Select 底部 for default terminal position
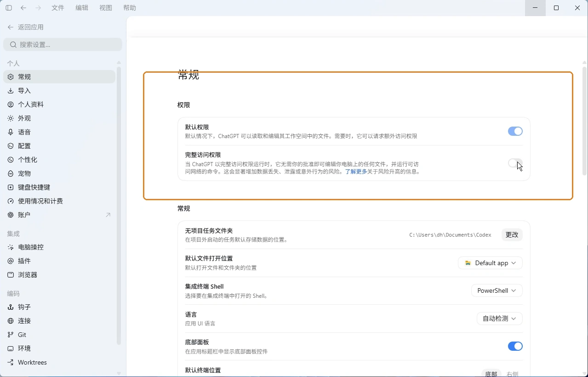Screen dimensions: 588x377 click(491, 374)
